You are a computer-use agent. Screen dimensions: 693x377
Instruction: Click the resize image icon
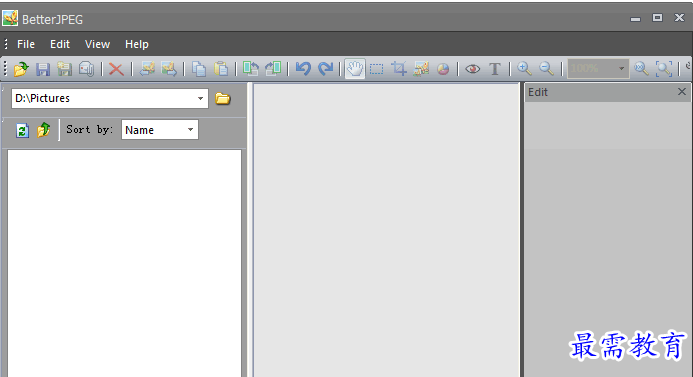click(421, 69)
